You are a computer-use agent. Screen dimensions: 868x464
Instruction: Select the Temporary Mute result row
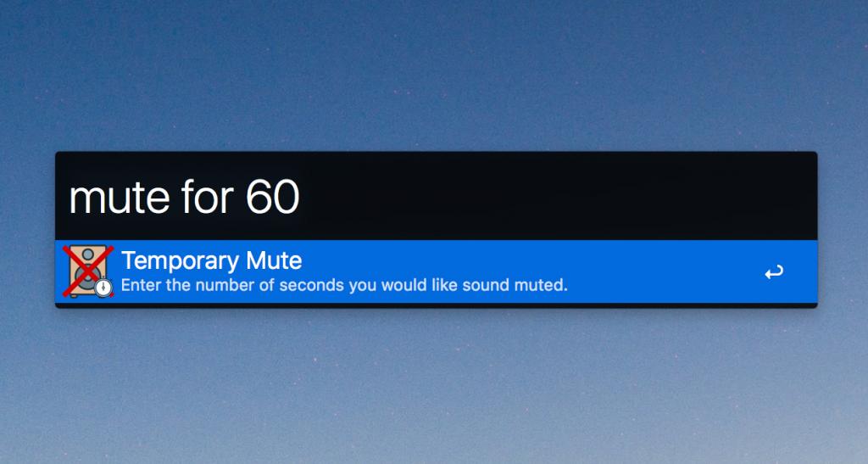[x=437, y=271]
